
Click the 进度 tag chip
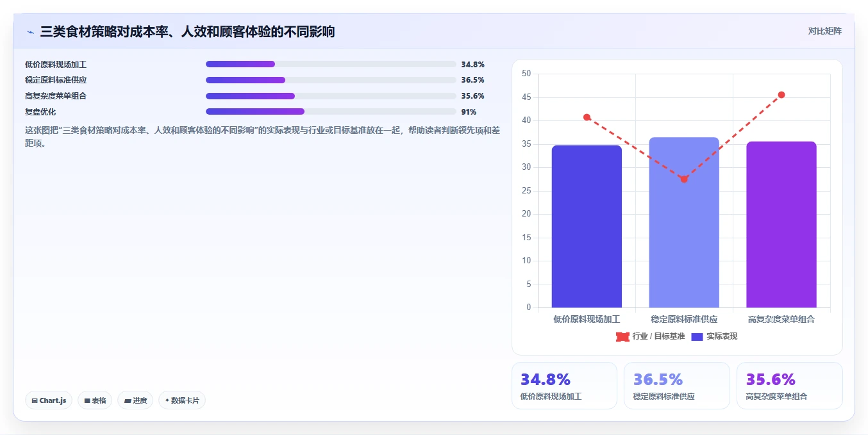(135, 400)
